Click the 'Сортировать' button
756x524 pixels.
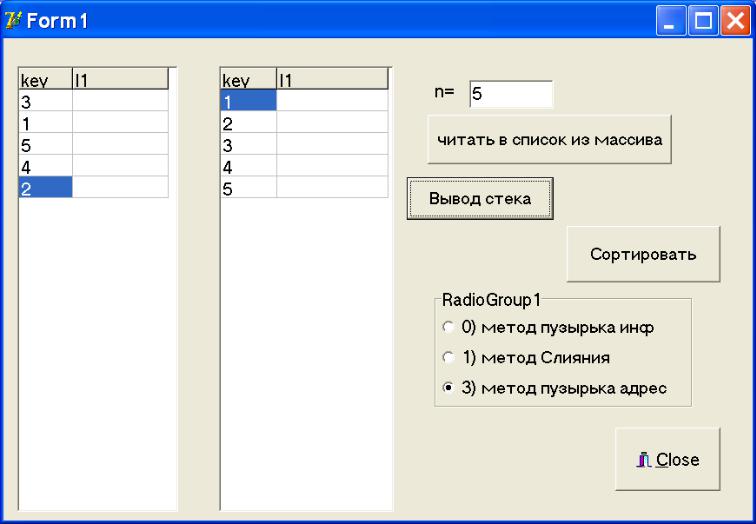tap(643, 254)
